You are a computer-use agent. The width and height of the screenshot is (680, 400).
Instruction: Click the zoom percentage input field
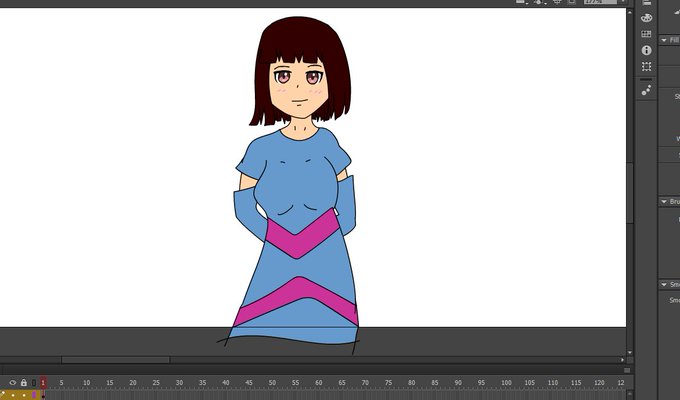(x=600, y=2)
